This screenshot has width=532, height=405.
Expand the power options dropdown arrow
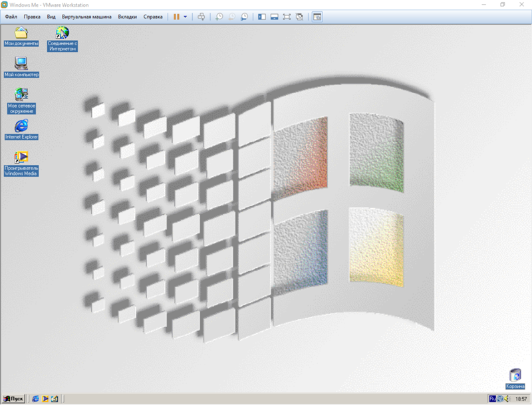pyautogui.click(x=186, y=17)
